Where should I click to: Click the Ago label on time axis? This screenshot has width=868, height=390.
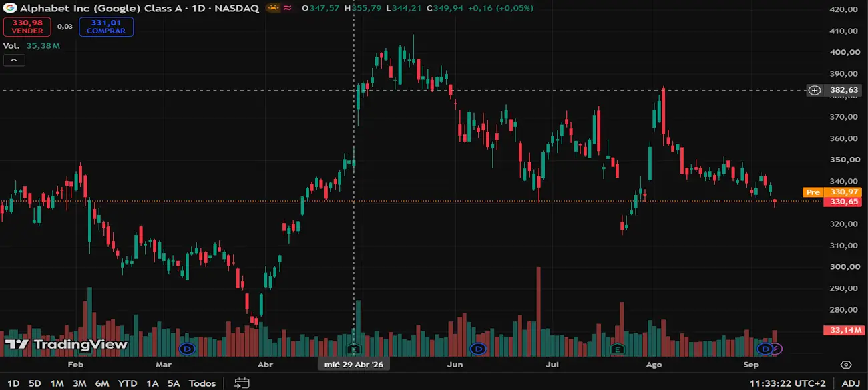coord(654,365)
